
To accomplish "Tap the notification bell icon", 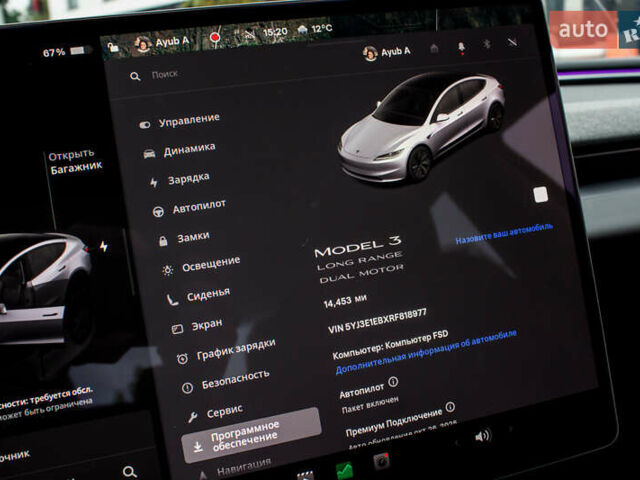I will [x=461, y=47].
